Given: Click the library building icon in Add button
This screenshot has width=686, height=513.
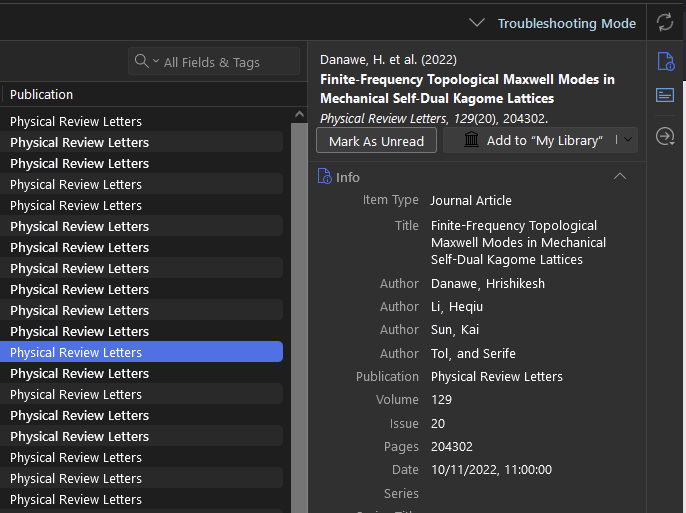Looking at the screenshot, I should click(x=471, y=140).
